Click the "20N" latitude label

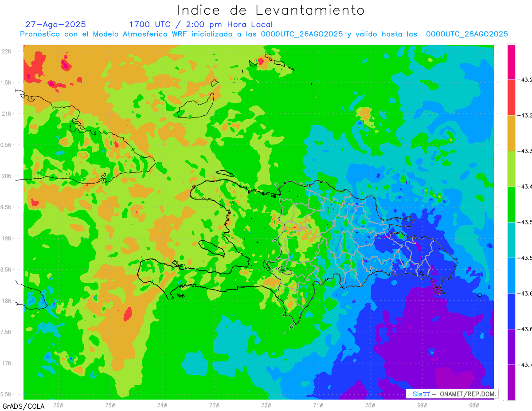pos(8,176)
